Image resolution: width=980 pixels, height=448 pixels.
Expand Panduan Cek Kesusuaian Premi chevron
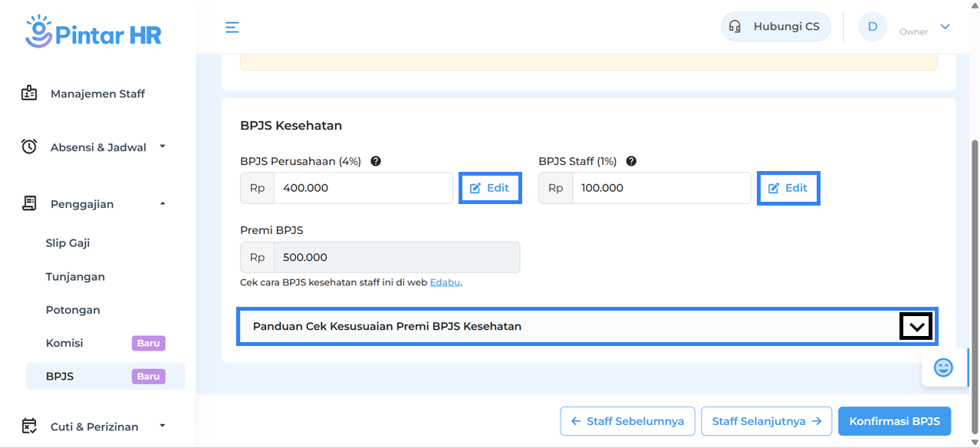tap(916, 327)
